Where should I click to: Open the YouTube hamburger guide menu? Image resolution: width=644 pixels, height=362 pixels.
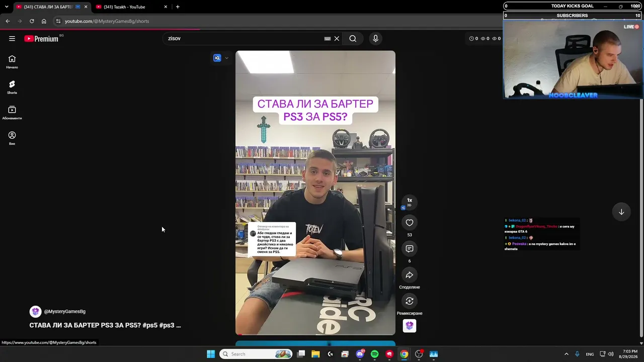(x=12, y=39)
